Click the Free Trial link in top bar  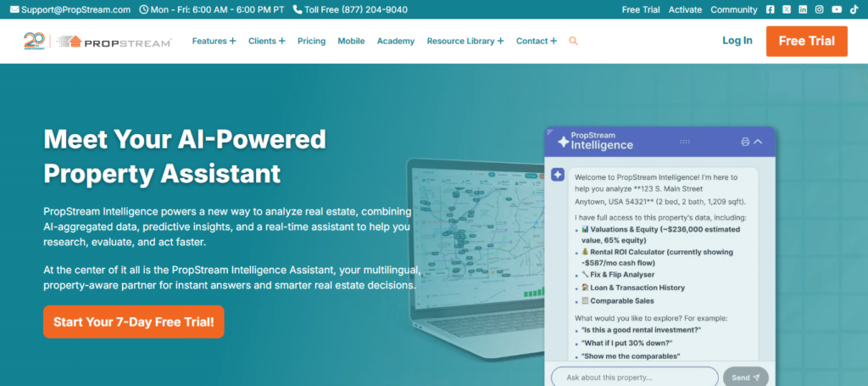[641, 9]
